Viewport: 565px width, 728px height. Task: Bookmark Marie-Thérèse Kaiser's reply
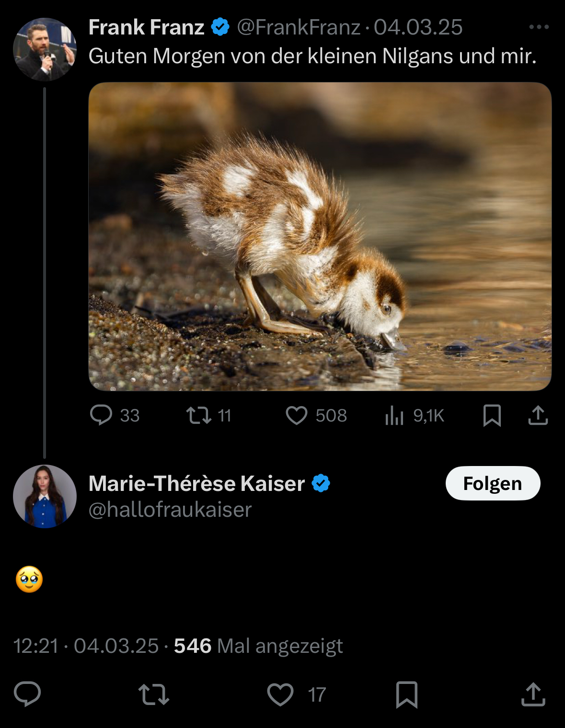(x=407, y=694)
